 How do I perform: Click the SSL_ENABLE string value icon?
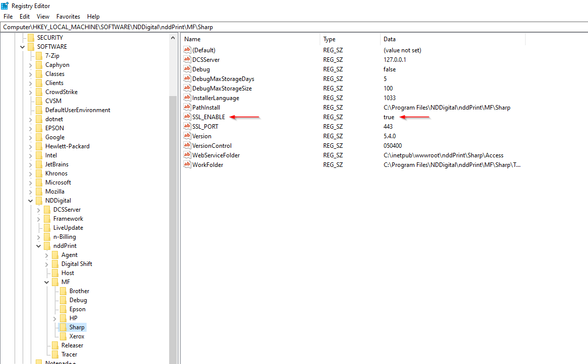187,117
